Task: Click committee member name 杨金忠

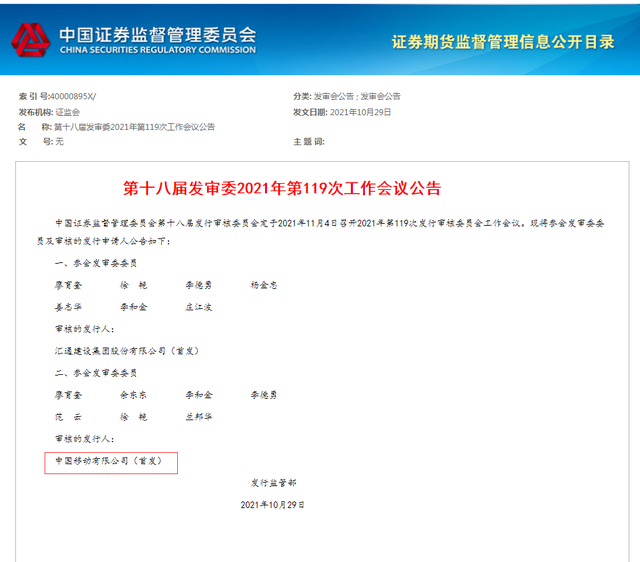Action: click(263, 285)
